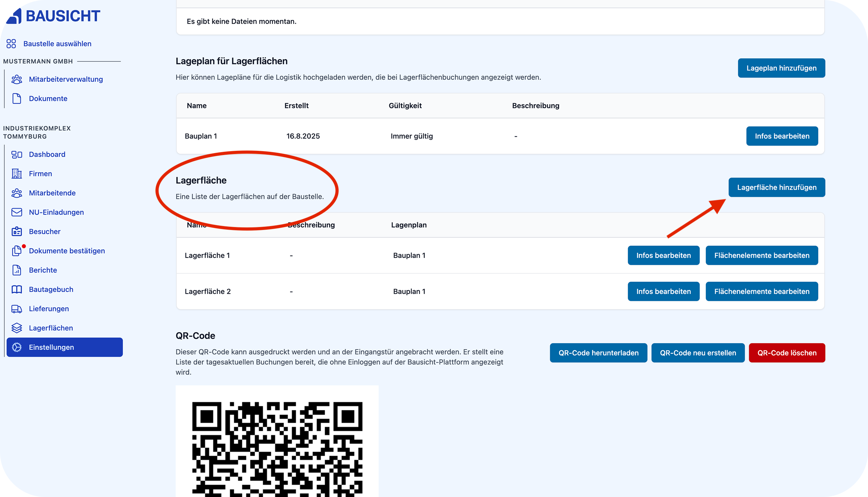Click the Besucher badge icon
The image size is (868, 497).
pyautogui.click(x=17, y=231)
